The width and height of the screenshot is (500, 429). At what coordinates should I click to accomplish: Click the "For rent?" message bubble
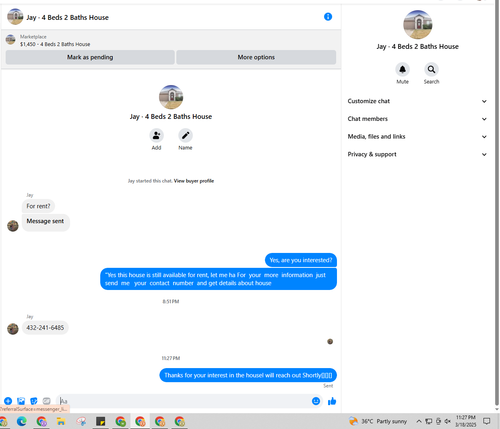coord(38,206)
